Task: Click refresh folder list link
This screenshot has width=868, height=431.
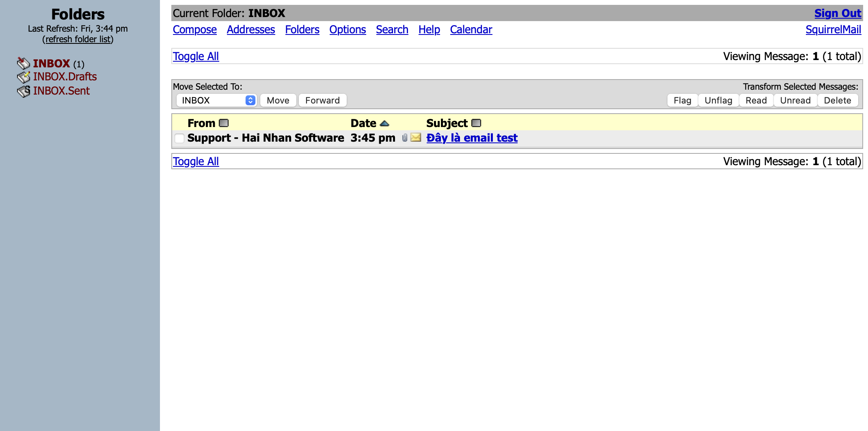Action: pos(78,39)
